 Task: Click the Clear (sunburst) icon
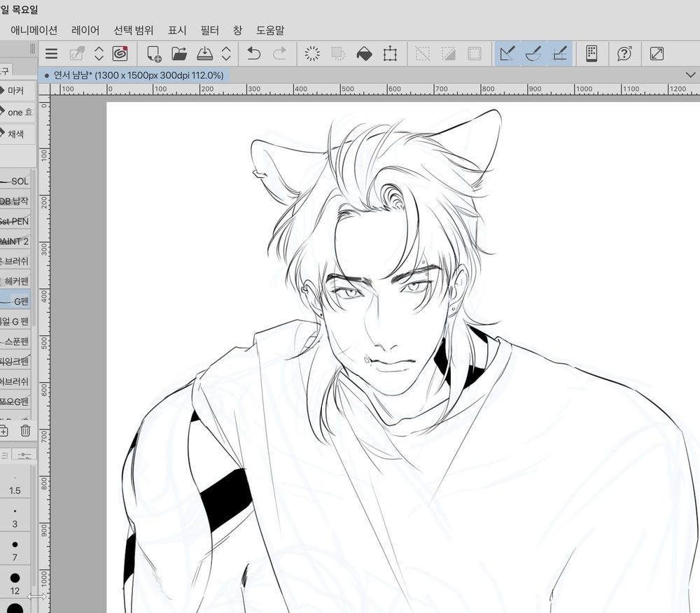(x=312, y=54)
